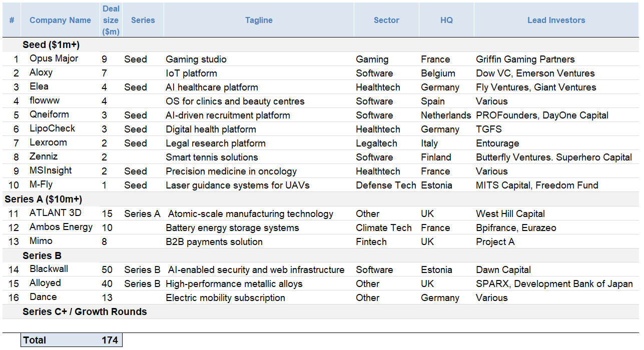Click Precision medicine in oncology tagline
This screenshot has width=644, height=350.
click(x=231, y=171)
